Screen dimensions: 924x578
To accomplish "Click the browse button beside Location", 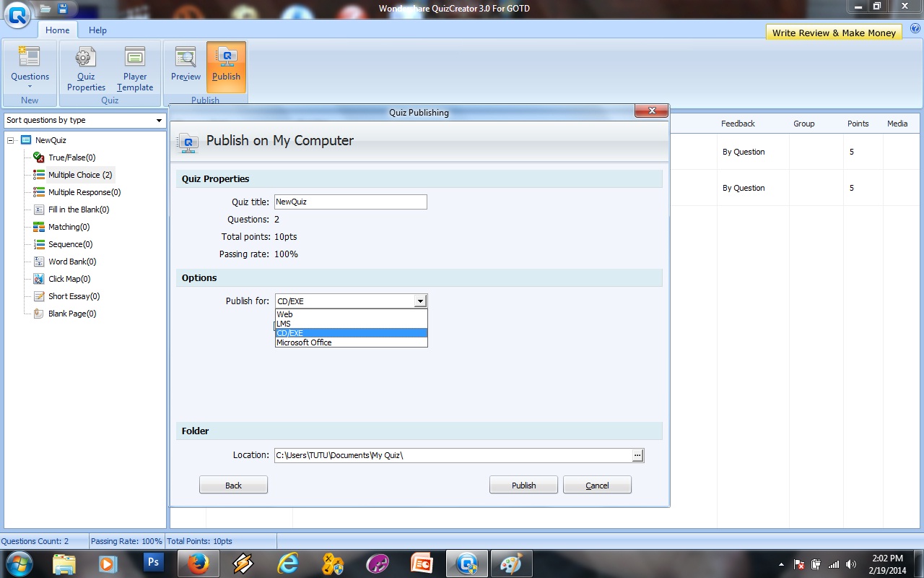I will click(637, 455).
